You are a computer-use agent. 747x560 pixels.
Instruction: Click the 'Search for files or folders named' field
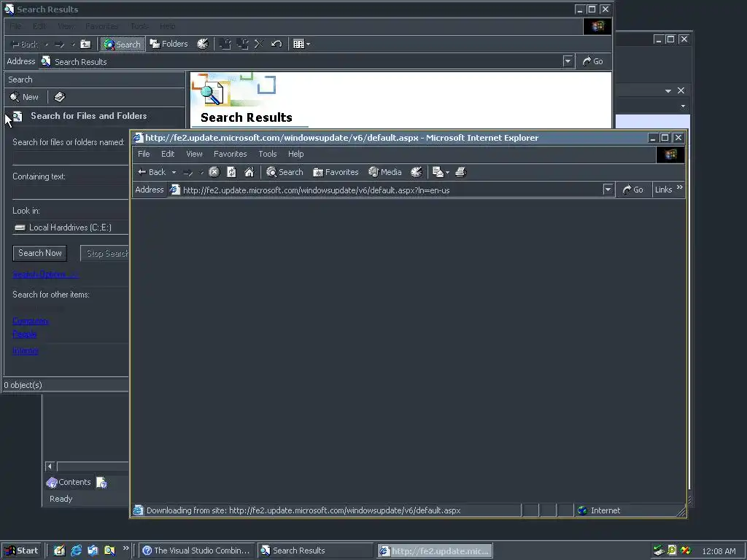(71, 157)
